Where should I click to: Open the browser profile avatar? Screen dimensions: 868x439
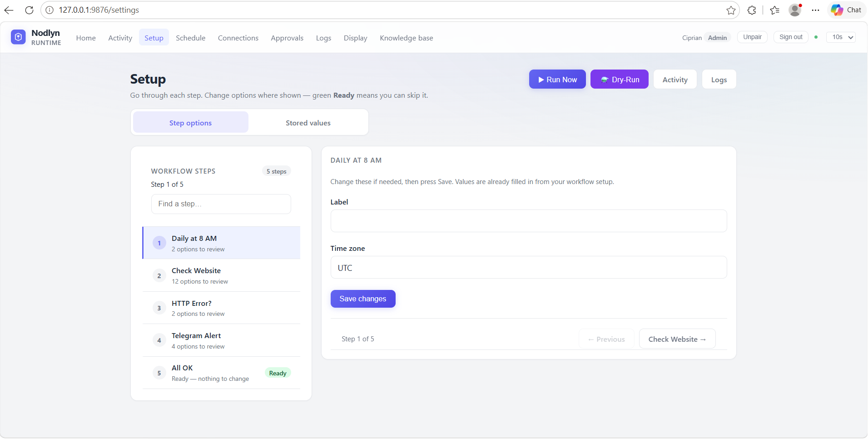pyautogui.click(x=795, y=10)
